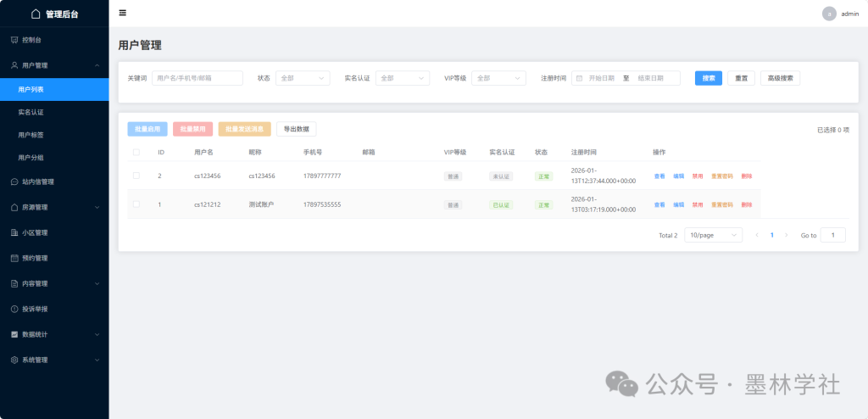The width and height of the screenshot is (868, 419).
Task: Open the 状态 filter dropdown
Action: tap(302, 78)
